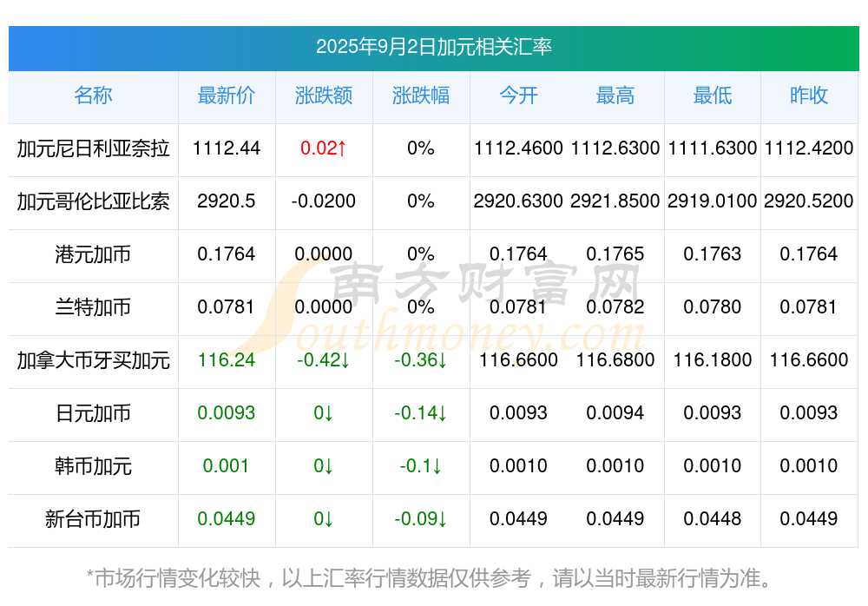Click the row name 韩币加元

93,466
